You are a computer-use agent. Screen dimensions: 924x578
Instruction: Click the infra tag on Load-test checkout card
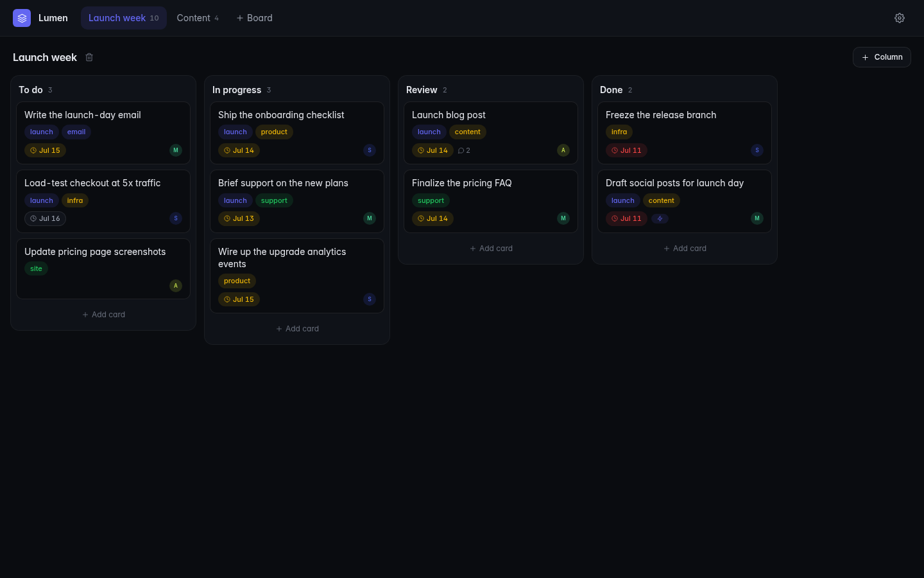coord(75,200)
